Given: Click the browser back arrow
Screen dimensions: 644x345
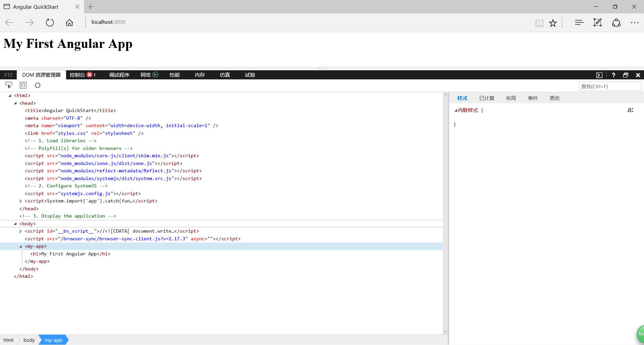Looking at the screenshot, I should click(x=9, y=22).
